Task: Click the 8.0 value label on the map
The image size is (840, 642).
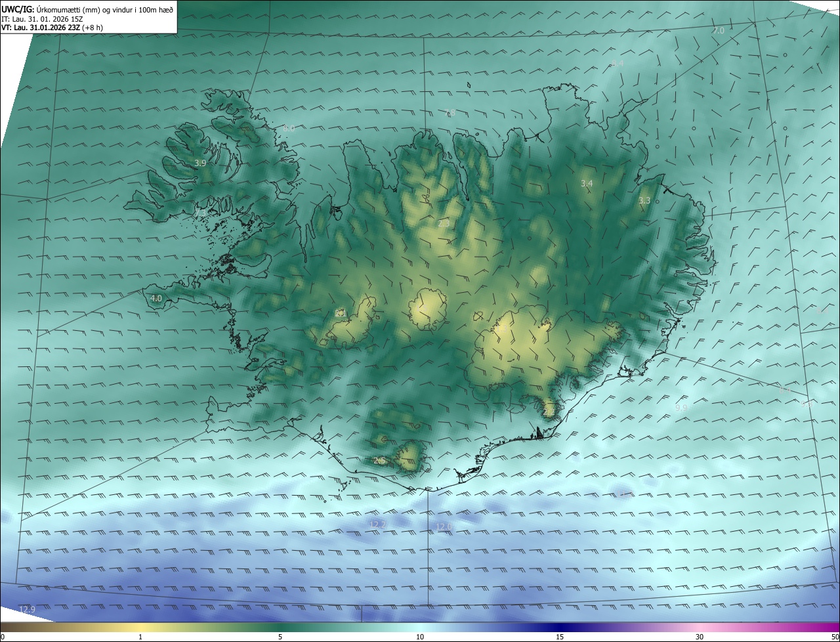Action: tap(289, 128)
